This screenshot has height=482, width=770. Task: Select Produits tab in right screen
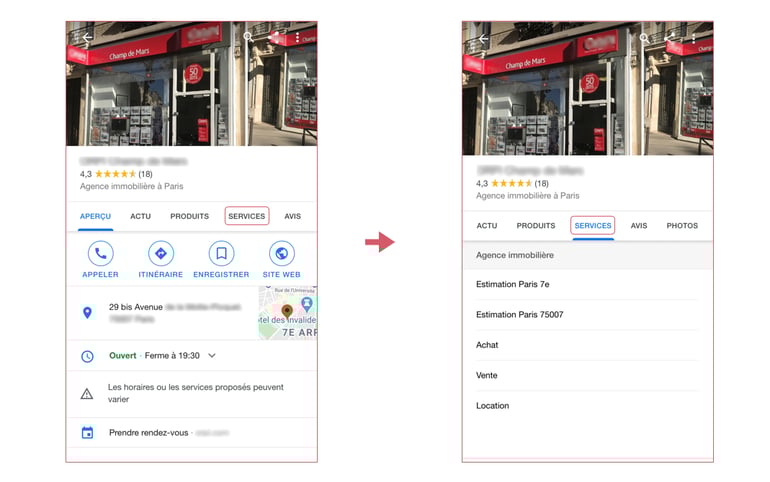pos(536,226)
